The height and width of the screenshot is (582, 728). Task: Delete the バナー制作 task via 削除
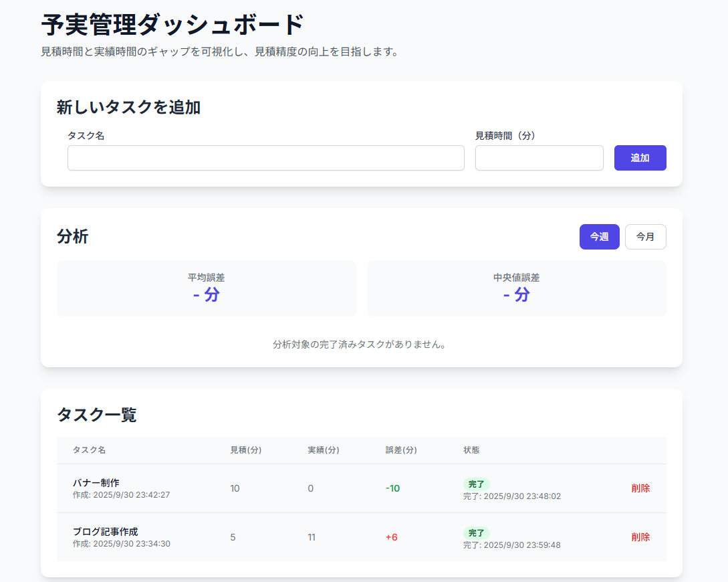pos(640,488)
